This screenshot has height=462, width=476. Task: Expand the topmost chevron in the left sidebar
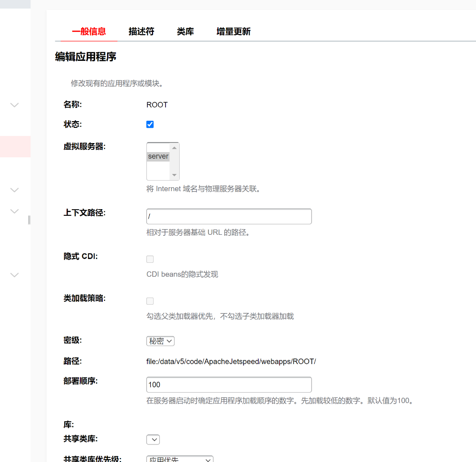[x=15, y=105]
